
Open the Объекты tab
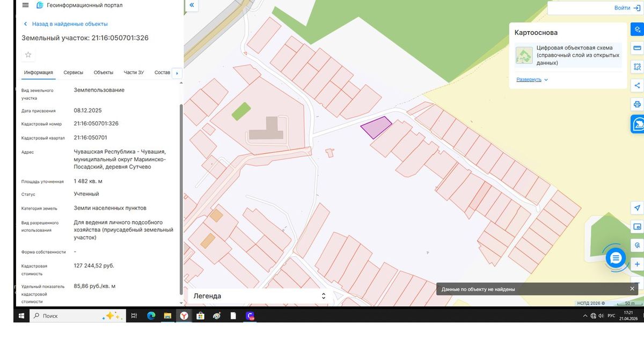[x=104, y=72]
